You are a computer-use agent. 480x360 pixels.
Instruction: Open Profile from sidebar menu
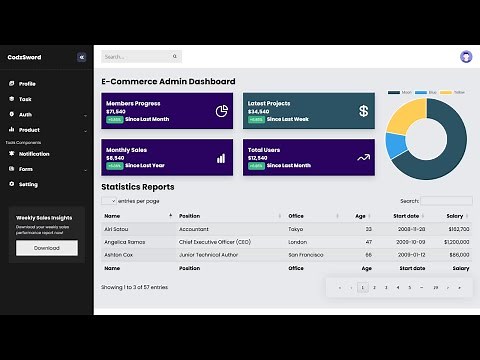[27, 84]
